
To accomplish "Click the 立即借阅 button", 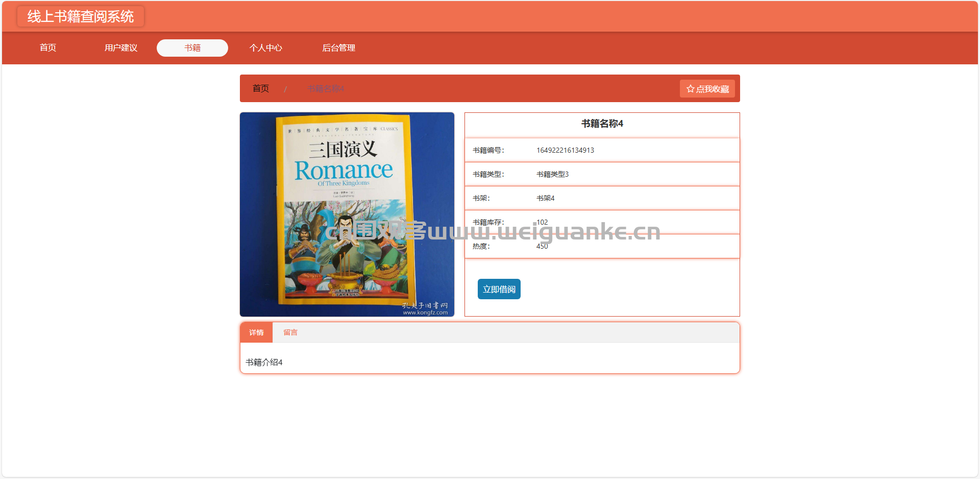I will click(499, 289).
